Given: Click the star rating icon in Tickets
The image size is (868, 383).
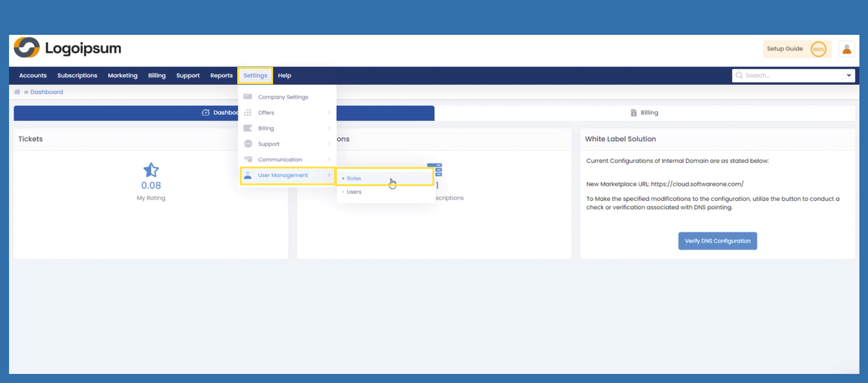Looking at the screenshot, I should point(151,170).
